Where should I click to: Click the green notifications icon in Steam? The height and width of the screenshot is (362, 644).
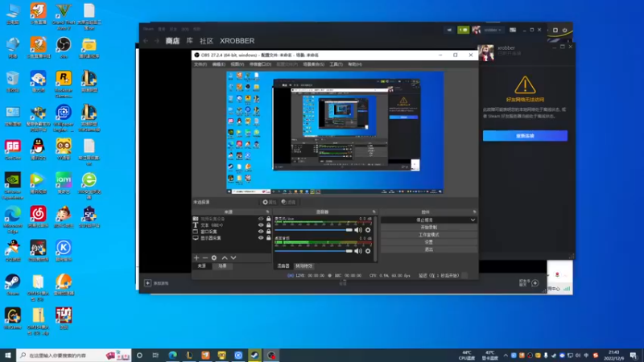tap(464, 30)
